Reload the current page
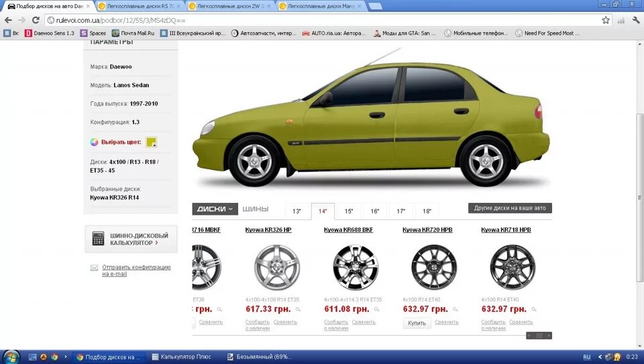This screenshot has width=644, height=364. pyautogui.click(x=36, y=20)
